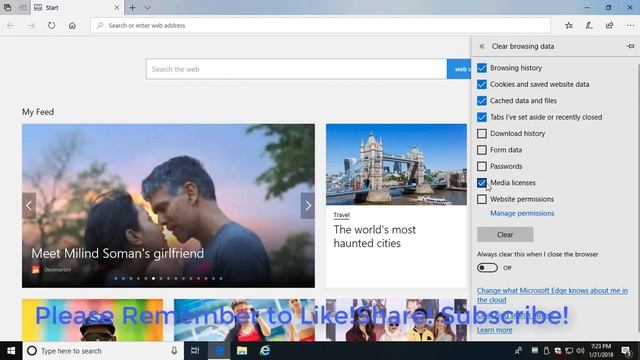The height and width of the screenshot is (360, 640).
Task: Toggle Always clear this when I close browser
Action: (487, 268)
